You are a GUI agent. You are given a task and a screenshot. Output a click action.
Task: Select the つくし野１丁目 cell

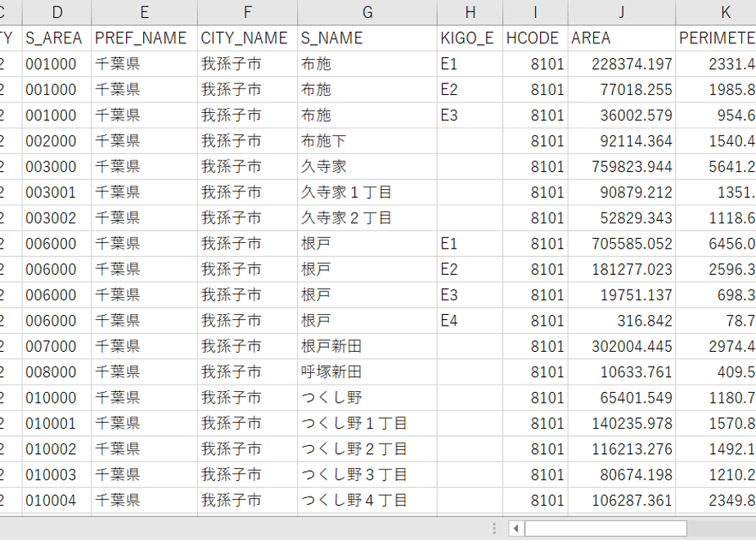[367, 423]
